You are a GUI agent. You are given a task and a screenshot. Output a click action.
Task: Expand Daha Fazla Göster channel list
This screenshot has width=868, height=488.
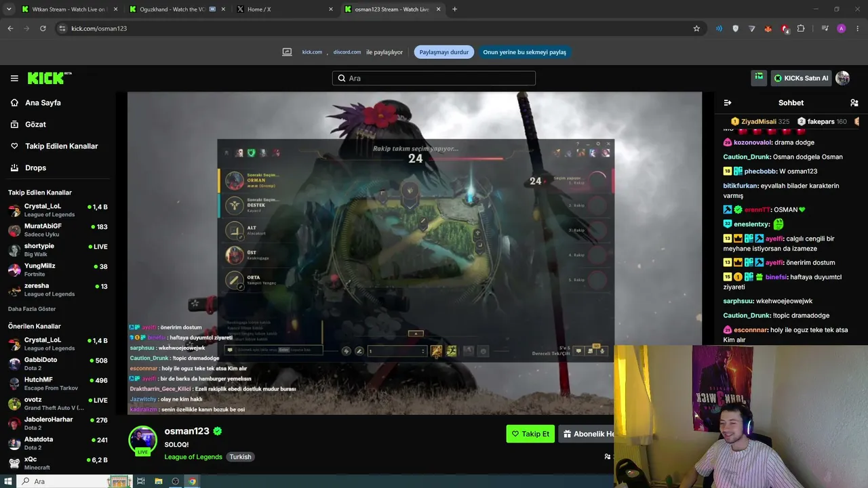[32, 309]
